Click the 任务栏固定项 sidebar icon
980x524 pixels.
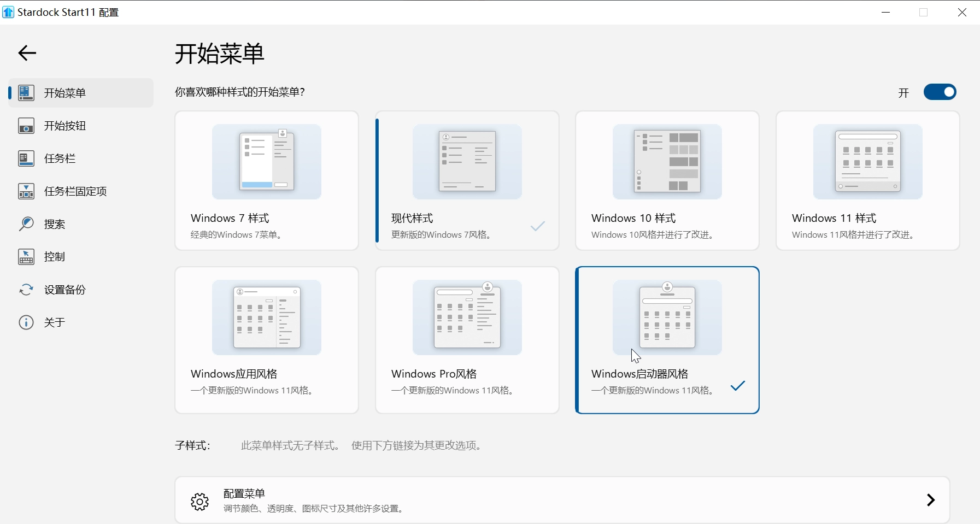click(26, 191)
